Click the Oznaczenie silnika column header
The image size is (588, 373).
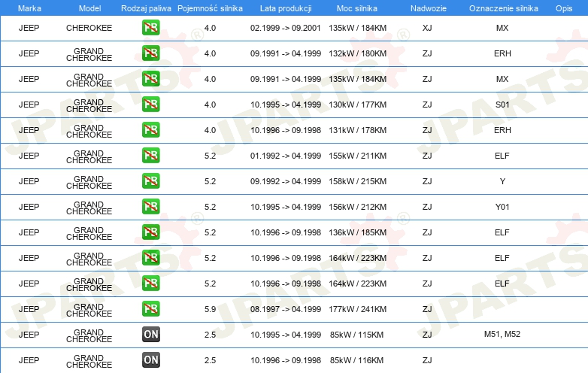[503, 8]
